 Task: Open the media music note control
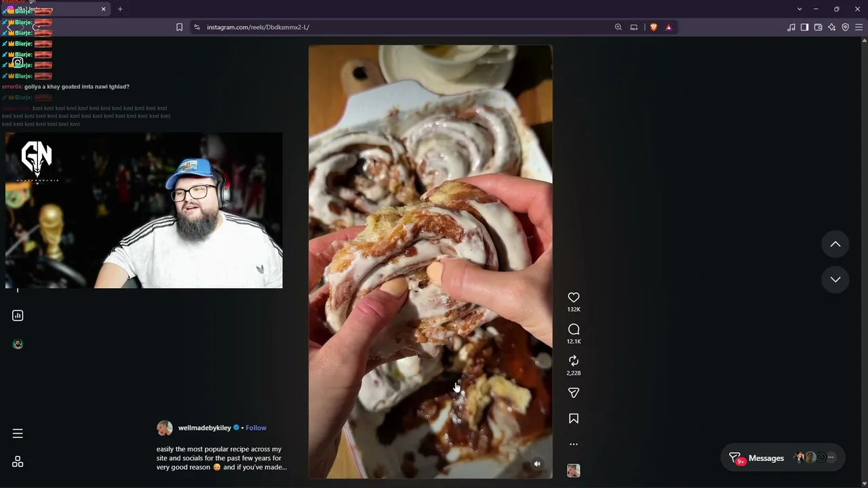[791, 27]
